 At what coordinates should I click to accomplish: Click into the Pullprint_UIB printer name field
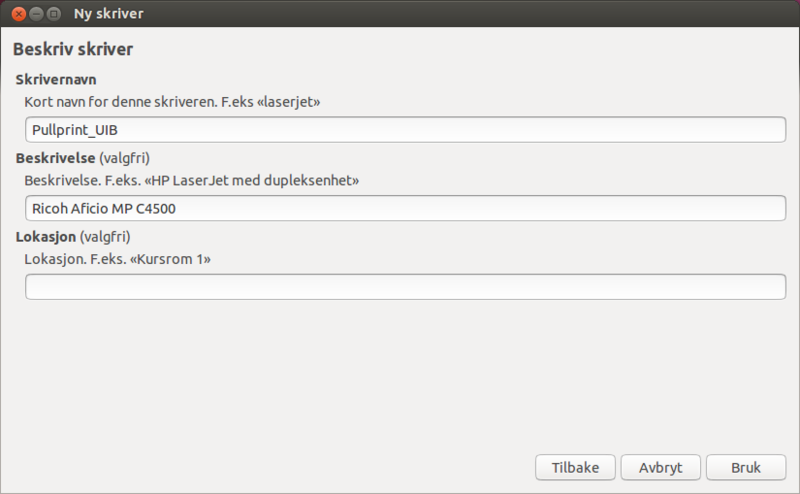tap(405, 130)
